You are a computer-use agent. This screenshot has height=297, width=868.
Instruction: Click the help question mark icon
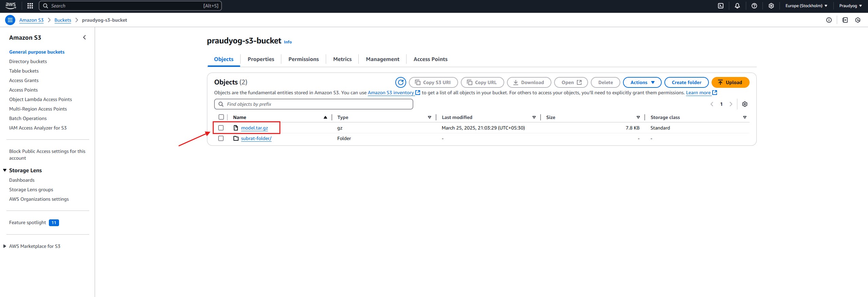(754, 6)
